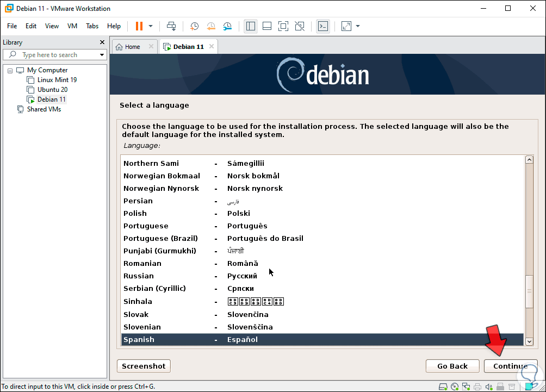Pause the virtual machine

point(139,26)
